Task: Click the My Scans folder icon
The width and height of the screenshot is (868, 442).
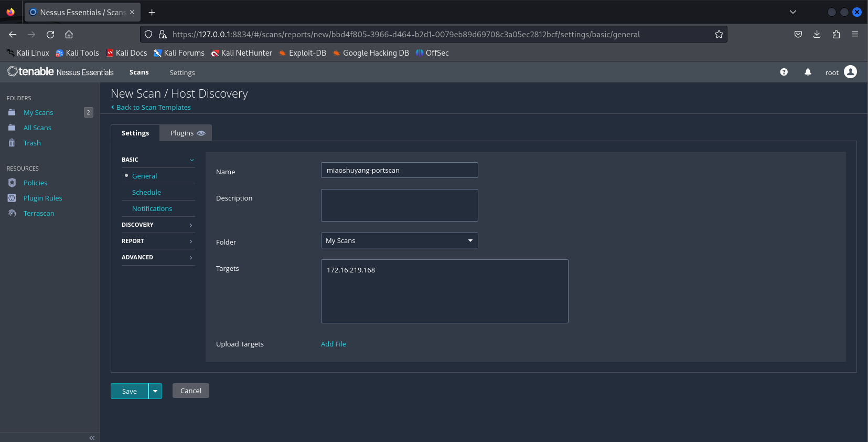Action: (x=12, y=112)
